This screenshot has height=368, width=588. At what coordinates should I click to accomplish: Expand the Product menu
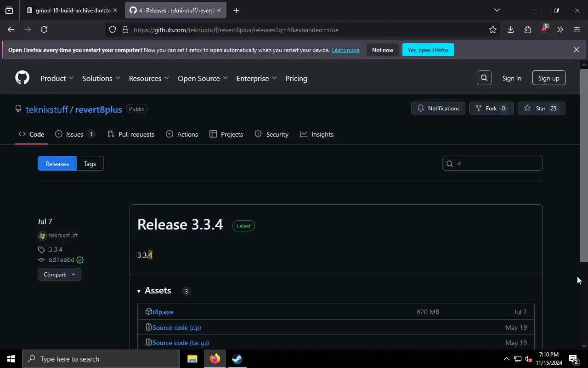coord(57,78)
